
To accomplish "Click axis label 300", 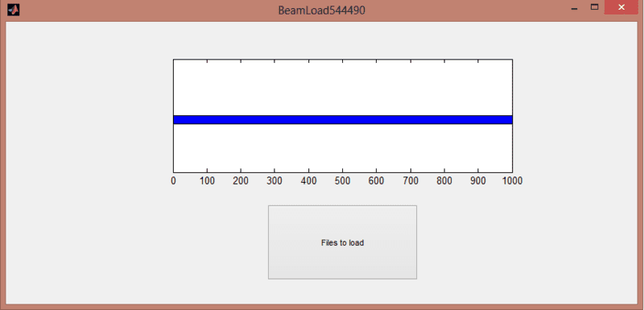I will (275, 181).
